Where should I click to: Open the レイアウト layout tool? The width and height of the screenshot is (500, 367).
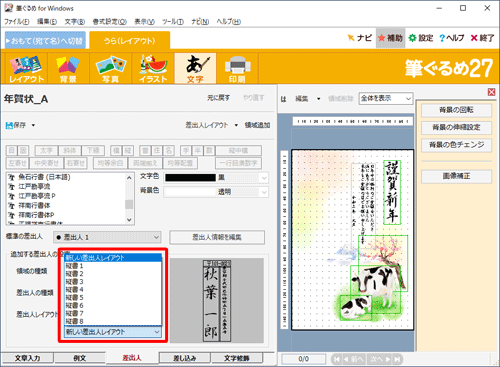click(26, 69)
